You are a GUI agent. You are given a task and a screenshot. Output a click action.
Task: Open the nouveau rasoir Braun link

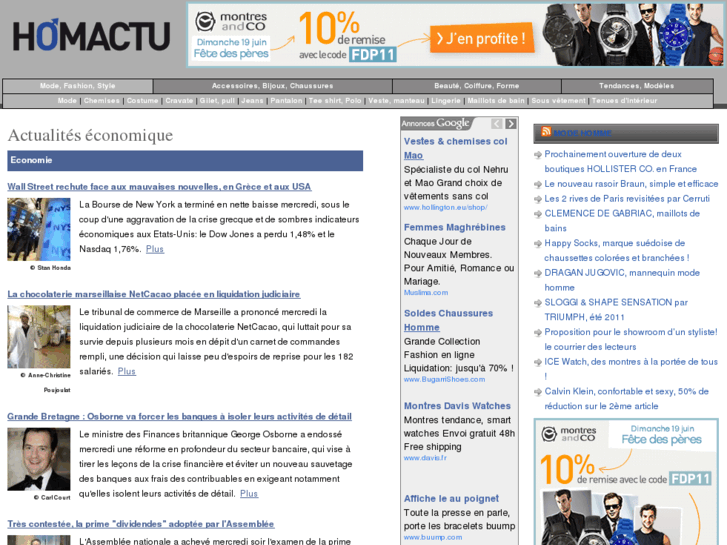tap(631, 184)
